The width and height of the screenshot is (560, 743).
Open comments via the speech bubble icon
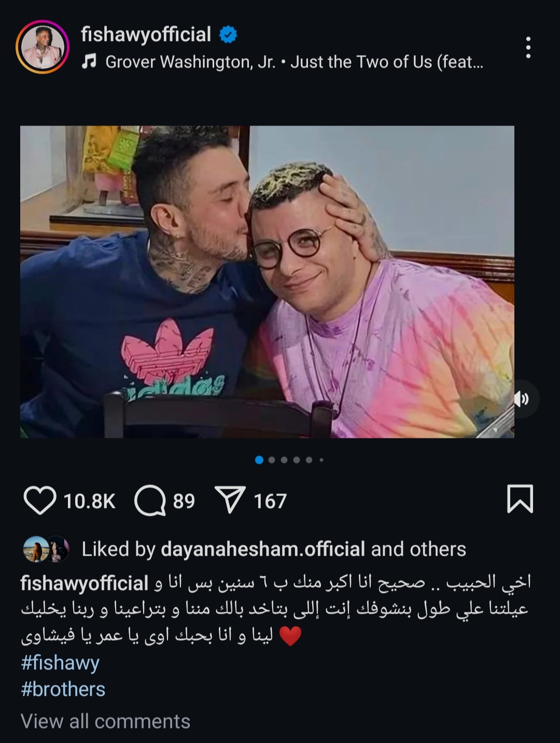[150, 501]
